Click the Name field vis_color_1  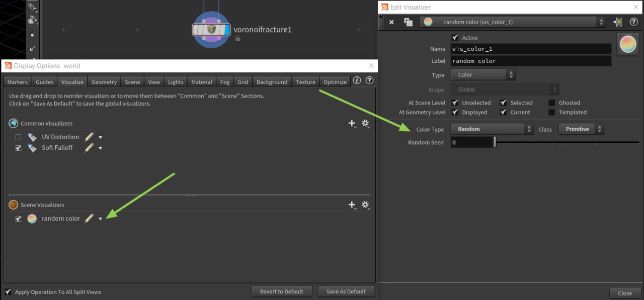(x=531, y=49)
